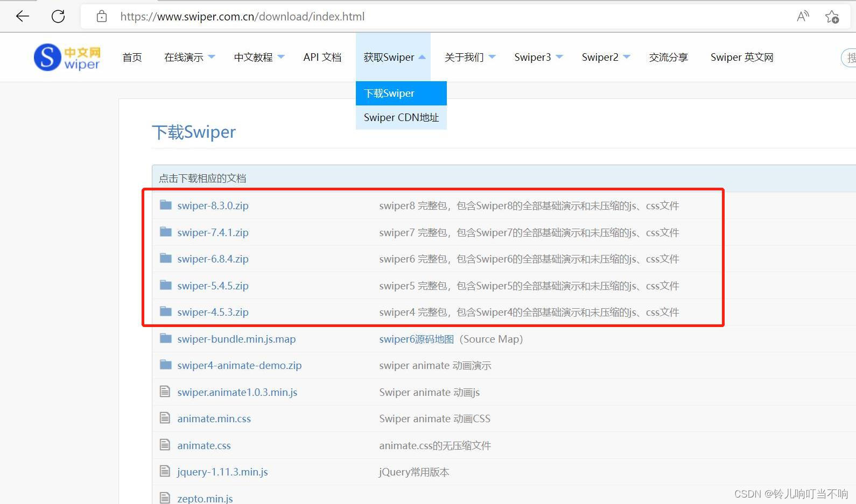Click the site lock icon in address bar
856x504 pixels.
[x=102, y=16]
